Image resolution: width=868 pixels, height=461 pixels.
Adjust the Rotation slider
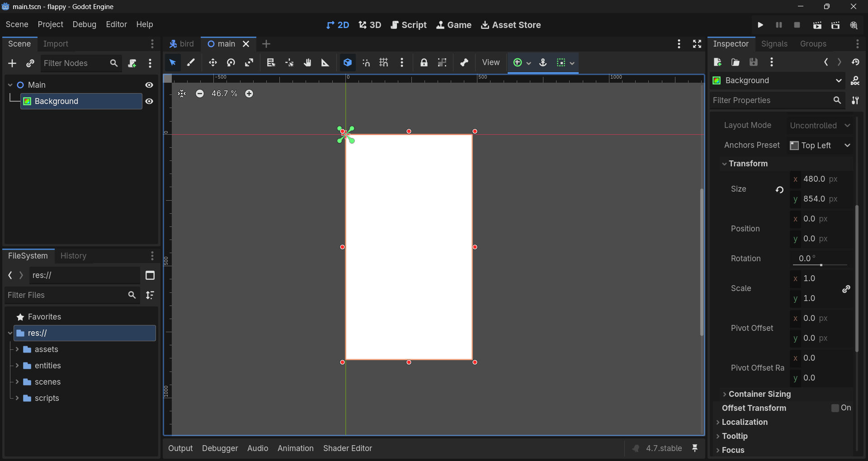coord(820,265)
